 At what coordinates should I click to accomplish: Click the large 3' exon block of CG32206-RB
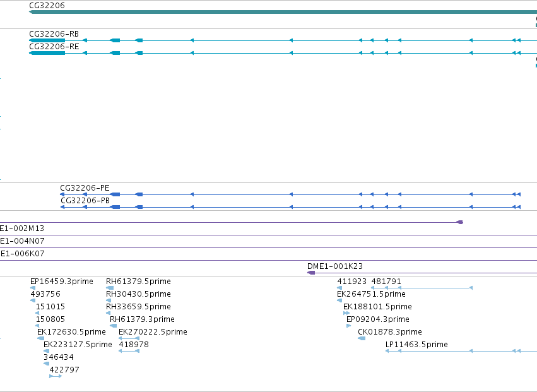tap(47, 40)
